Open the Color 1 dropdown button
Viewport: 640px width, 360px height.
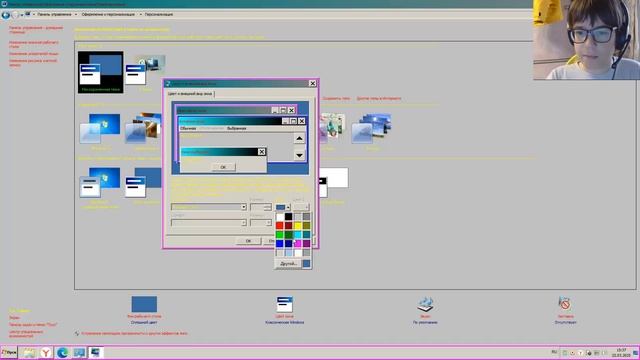(x=283, y=207)
